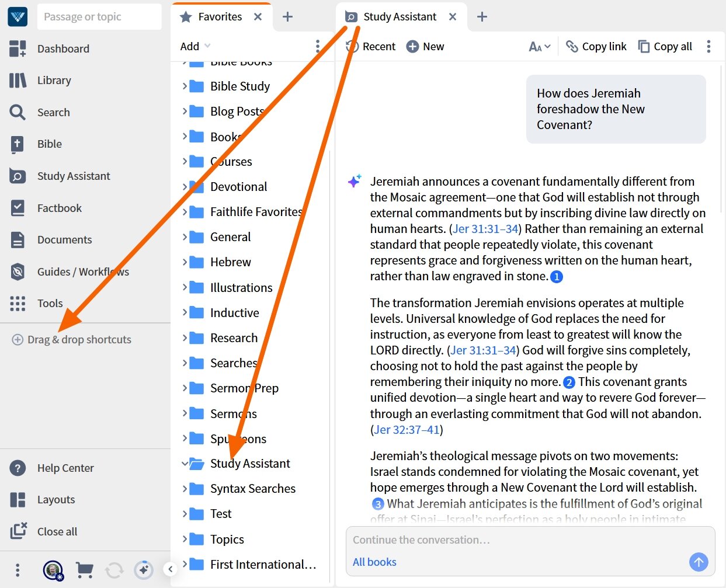The image size is (726, 588).
Task: Open the user profile avatar
Action: click(53, 569)
